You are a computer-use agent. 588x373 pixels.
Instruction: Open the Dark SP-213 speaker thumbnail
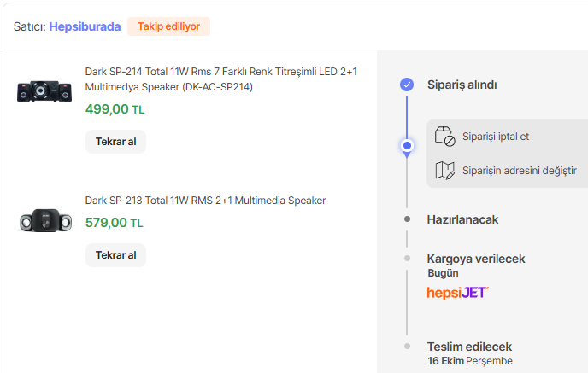[44, 220]
